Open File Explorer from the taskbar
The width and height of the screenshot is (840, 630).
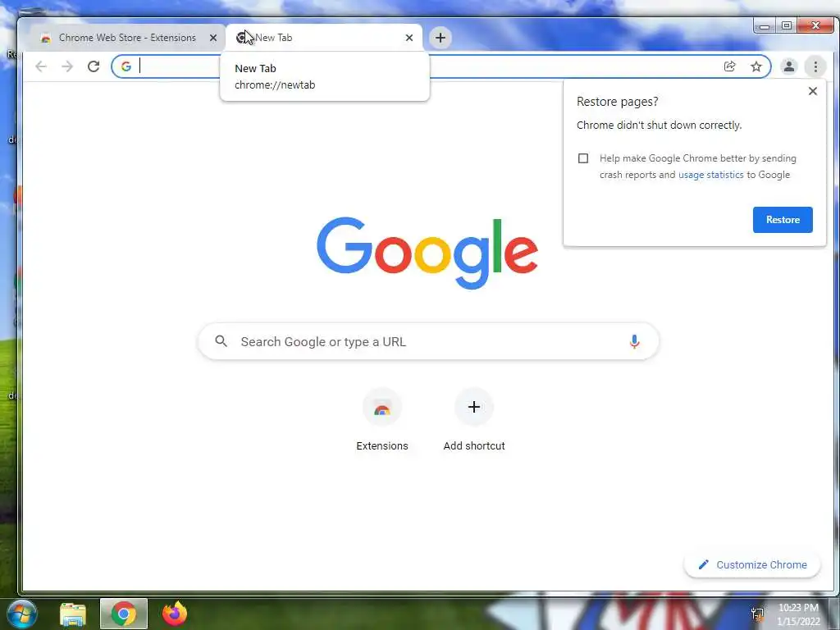pos(73,614)
